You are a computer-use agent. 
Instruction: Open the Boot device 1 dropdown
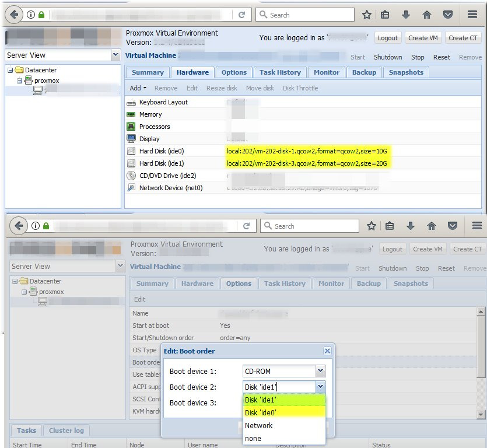(x=321, y=371)
